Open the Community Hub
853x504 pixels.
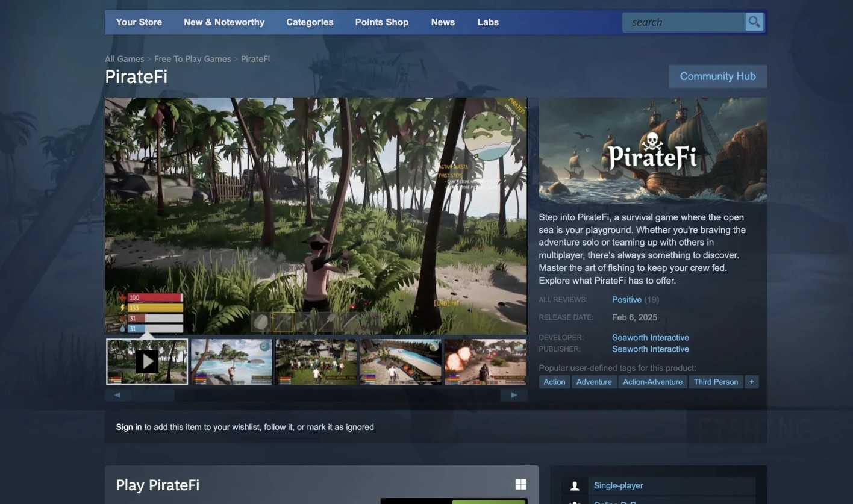coord(717,76)
